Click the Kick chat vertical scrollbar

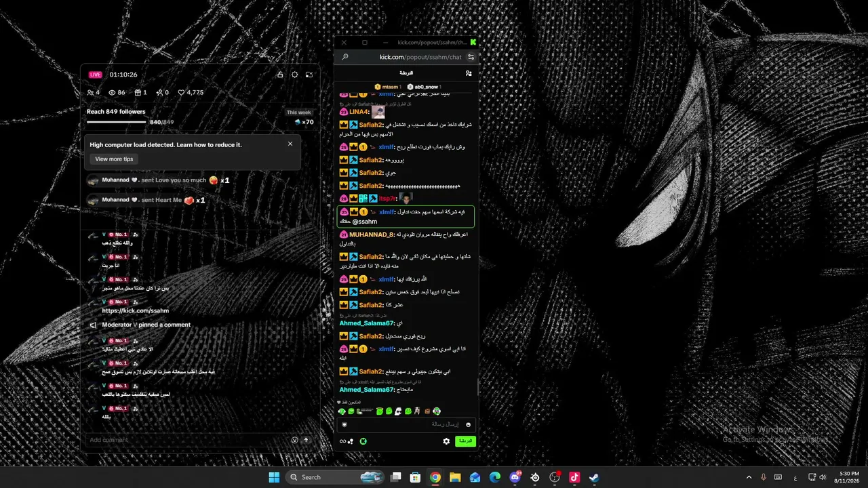pos(477,386)
